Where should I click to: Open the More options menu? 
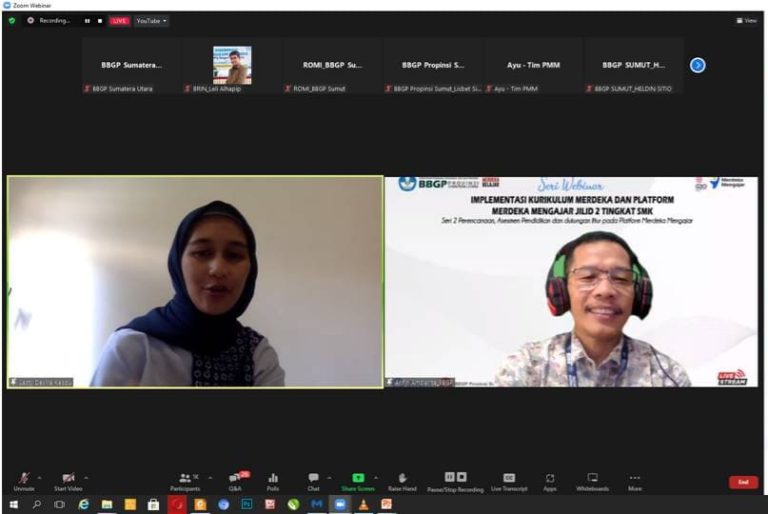pyautogui.click(x=635, y=482)
